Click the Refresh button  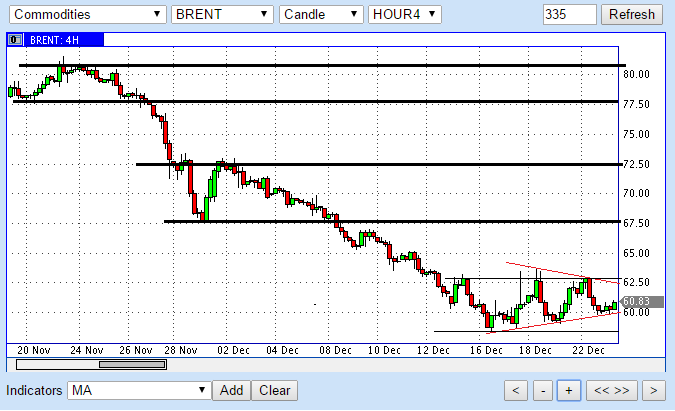pos(632,15)
